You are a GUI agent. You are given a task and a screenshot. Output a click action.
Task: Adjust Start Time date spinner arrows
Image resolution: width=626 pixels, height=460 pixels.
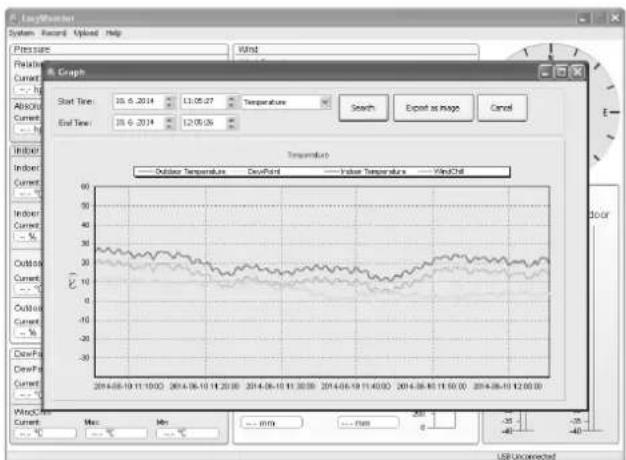pyautogui.click(x=170, y=102)
